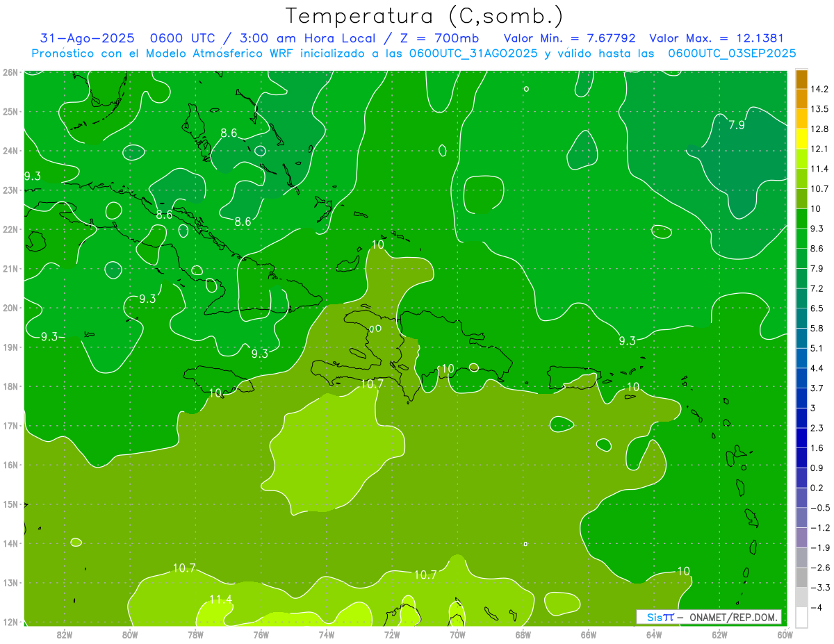Click the -1.9 colorbar scale value
Image resolution: width=834 pixels, height=644 pixels.
[820, 547]
